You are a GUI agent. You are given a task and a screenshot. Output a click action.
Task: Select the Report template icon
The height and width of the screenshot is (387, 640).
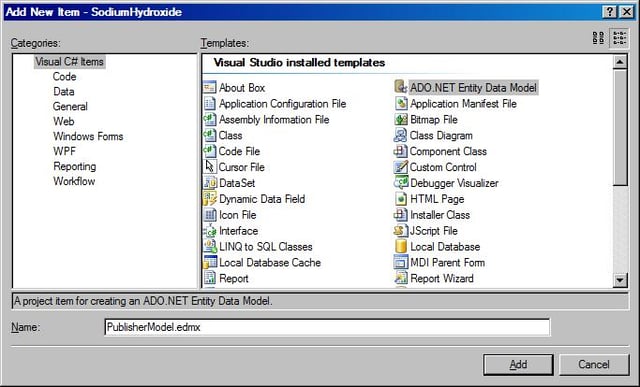(x=210, y=278)
